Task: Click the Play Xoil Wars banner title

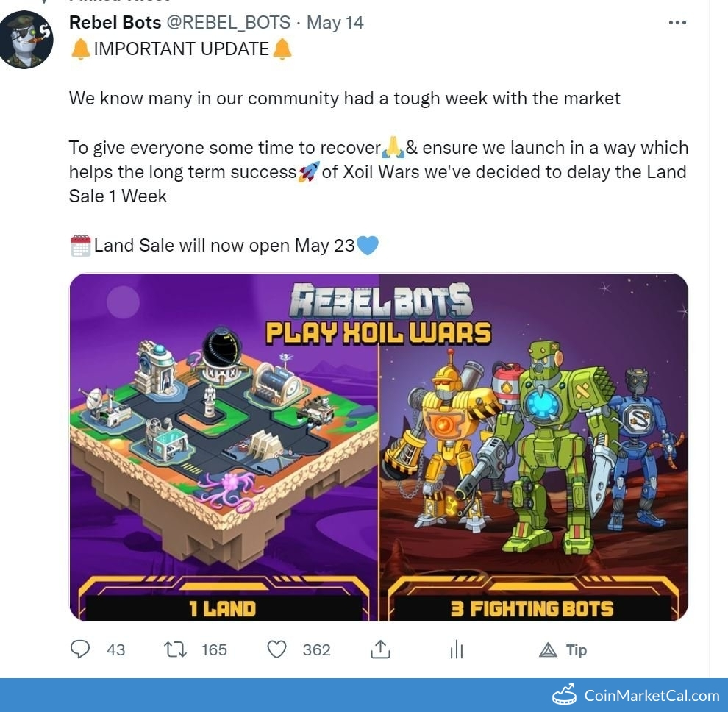Action: tap(379, 333)
